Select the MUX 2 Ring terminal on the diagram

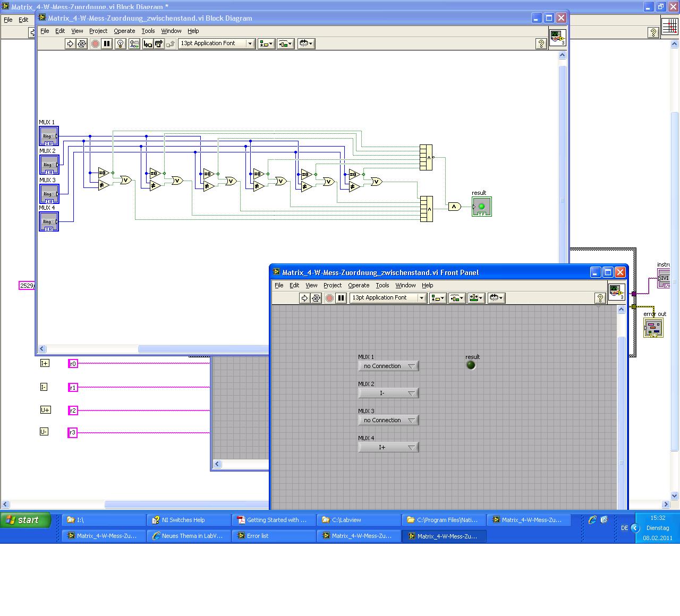[x=49, y=165]
